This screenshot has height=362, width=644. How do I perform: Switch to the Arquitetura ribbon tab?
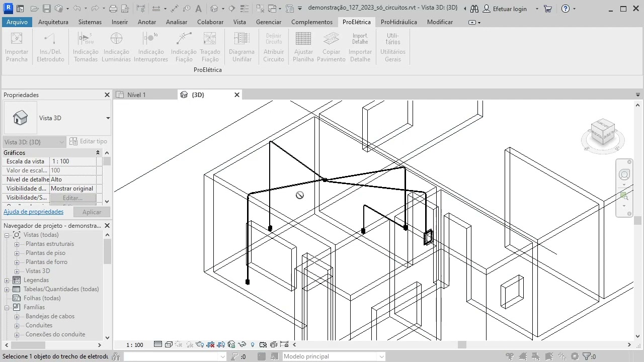pyautogui.click(x=53, y=22)
